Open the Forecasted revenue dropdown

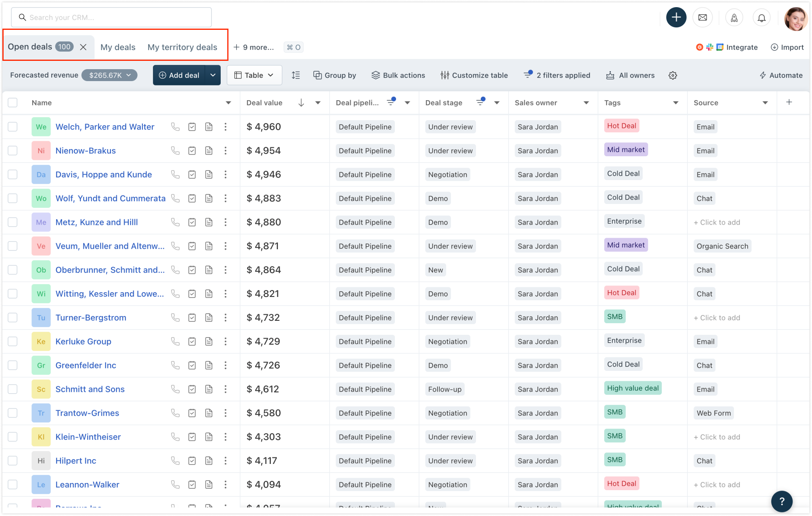coord(109,75)
